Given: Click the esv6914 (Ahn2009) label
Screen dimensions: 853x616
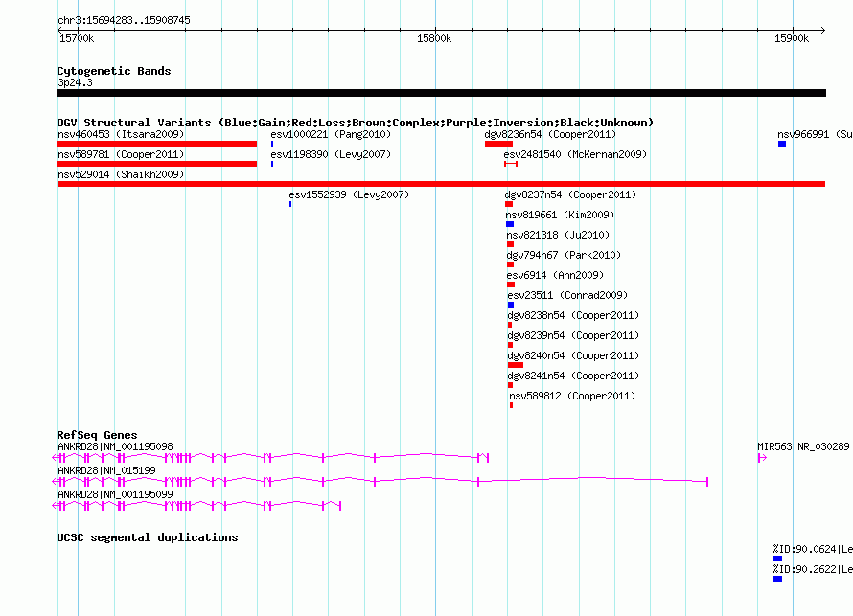Looking at the screenshot, I should coord(555,275).
